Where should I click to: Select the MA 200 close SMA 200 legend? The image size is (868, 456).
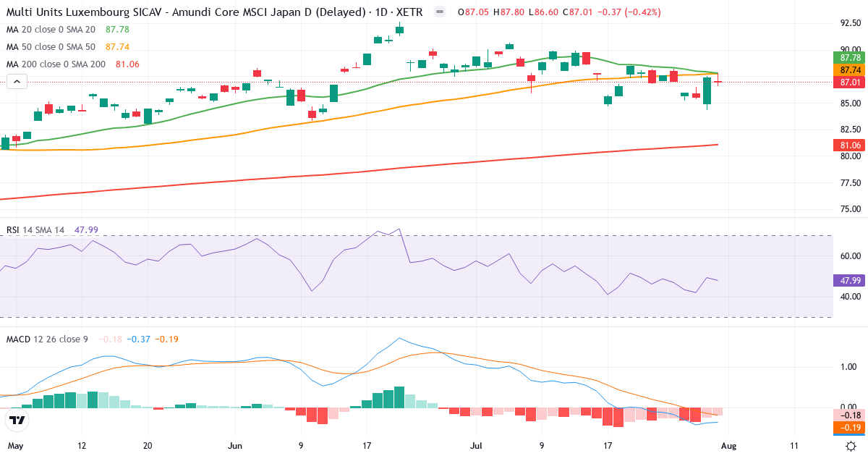coord(56,64)
